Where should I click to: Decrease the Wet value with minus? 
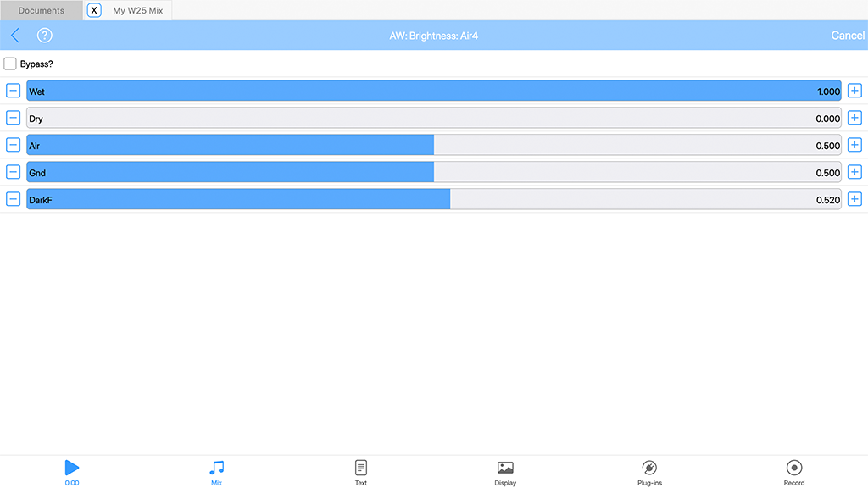[14, 91]
